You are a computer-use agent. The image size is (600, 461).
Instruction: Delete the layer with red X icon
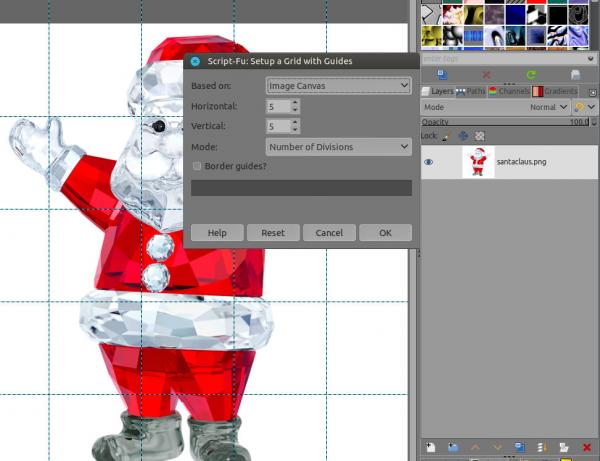tap(586, 447)
